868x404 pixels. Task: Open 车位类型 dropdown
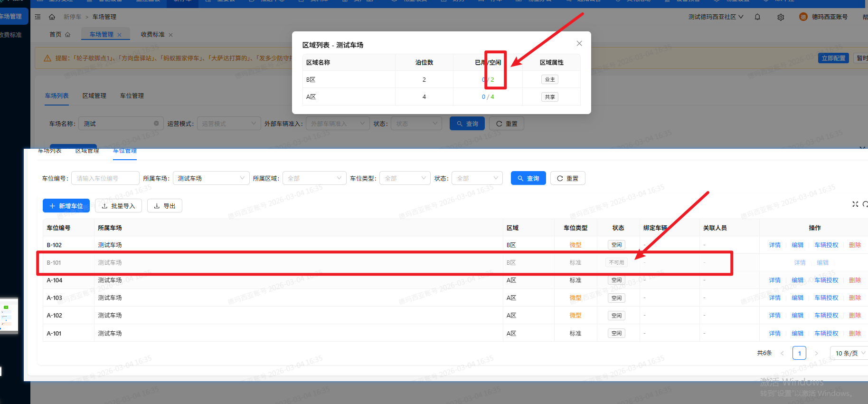405,178
